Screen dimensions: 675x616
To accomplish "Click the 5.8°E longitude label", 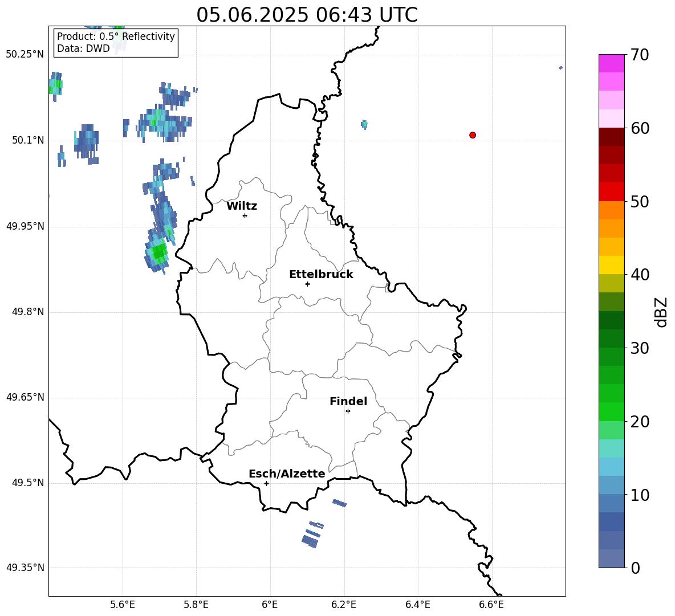I will click(196, 605).
